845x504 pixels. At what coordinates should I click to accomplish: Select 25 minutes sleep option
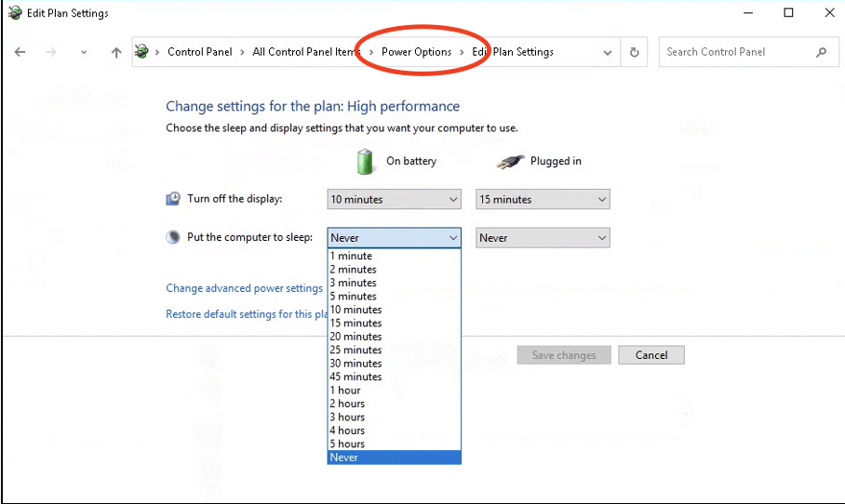(x=394, y=350)
